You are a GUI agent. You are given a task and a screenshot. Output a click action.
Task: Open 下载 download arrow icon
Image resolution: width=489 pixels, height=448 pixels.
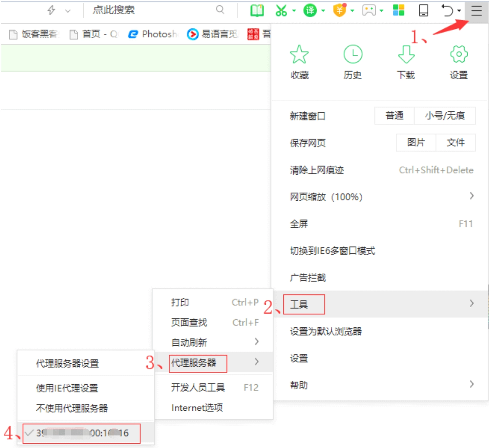point(406,55)
